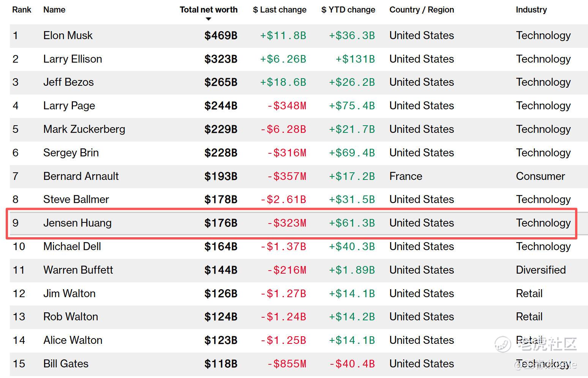Open Bill Gates's profile
Viewport: 588px width, 378px height.
coord(66,364)
